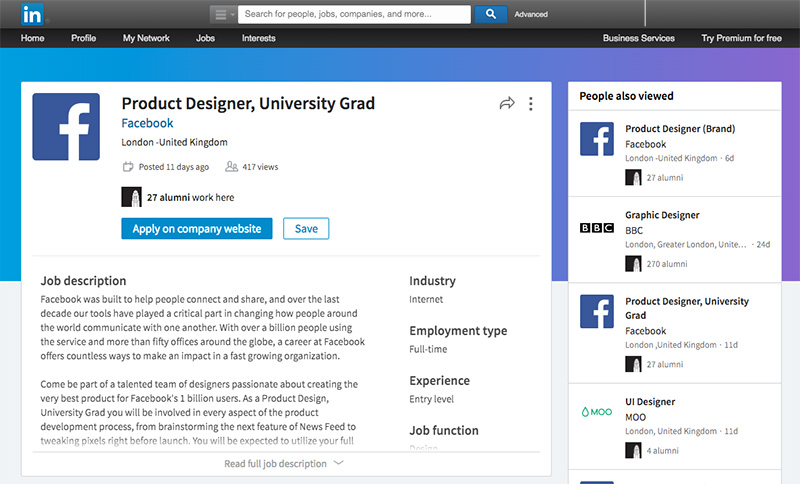Click the calendar icon beside Posted date
The height and width of the screenshot is (484, 800).
point(128,167)
